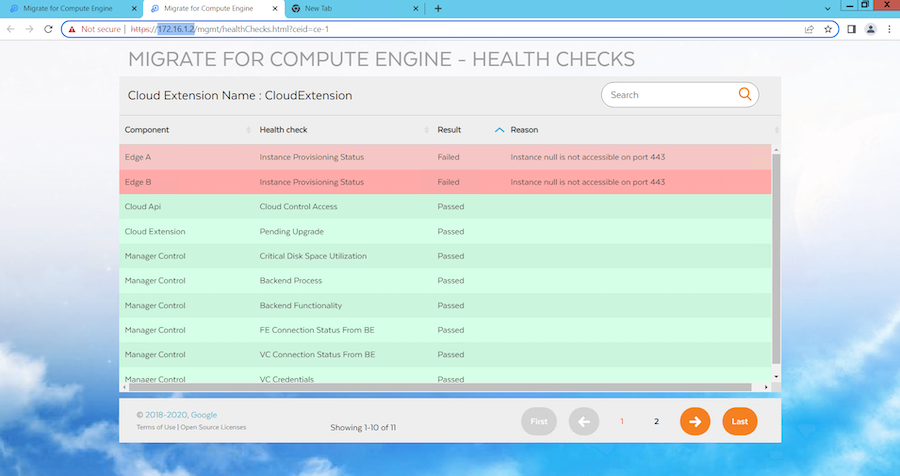This screenshot has width=900, height=476.
Task: Open new browser tab with plus icon
Action: point(438,8)
